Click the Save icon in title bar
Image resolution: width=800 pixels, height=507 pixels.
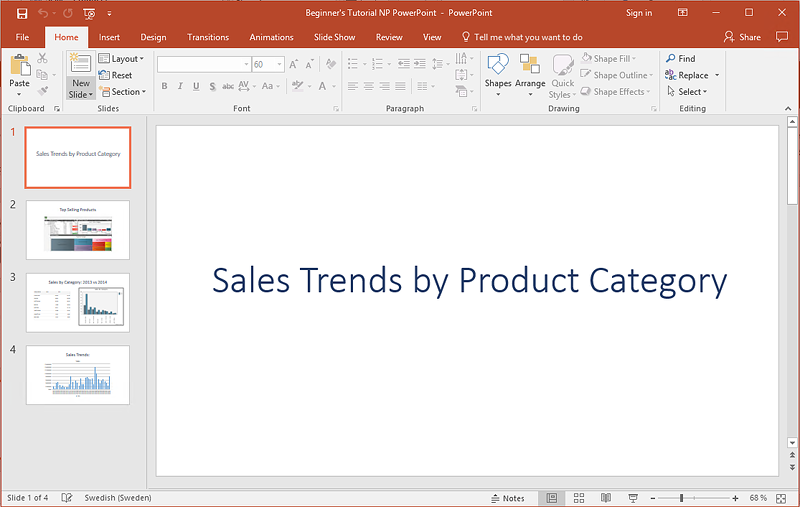pos(22,13)
